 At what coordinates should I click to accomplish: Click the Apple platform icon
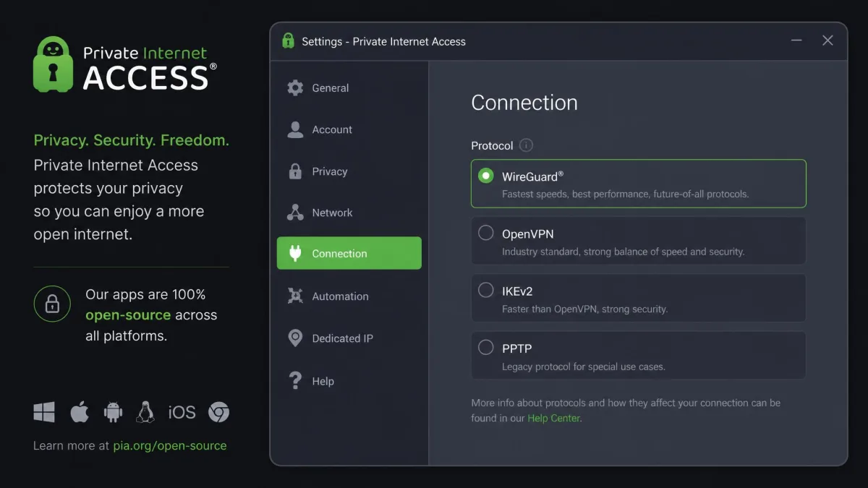pos(80,412)
